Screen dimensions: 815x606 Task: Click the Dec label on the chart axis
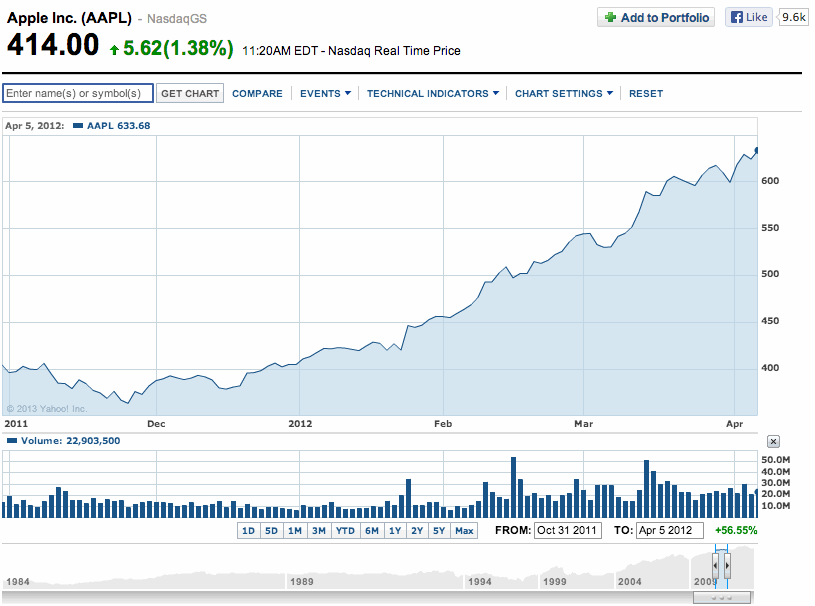(x=156, y=424)
